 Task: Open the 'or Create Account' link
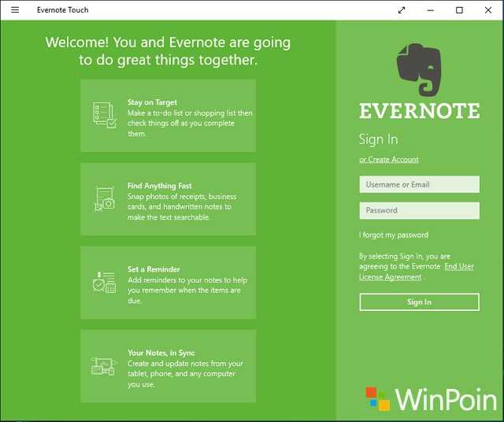pos(389,159)
